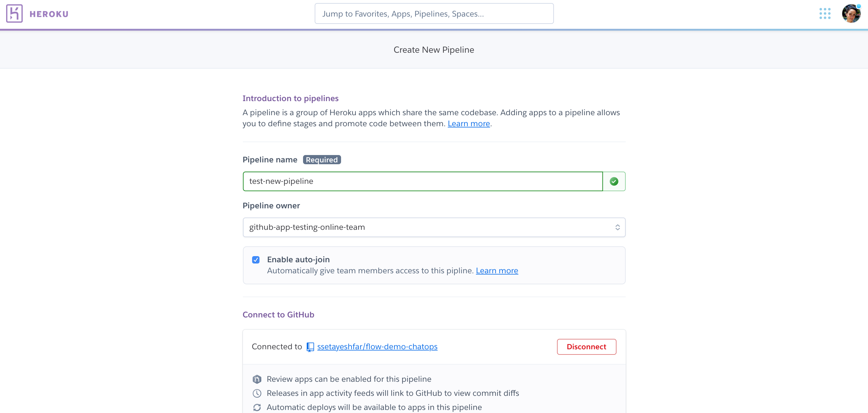Select github-app-testing-online-team owner option

(x=434, y=227)
